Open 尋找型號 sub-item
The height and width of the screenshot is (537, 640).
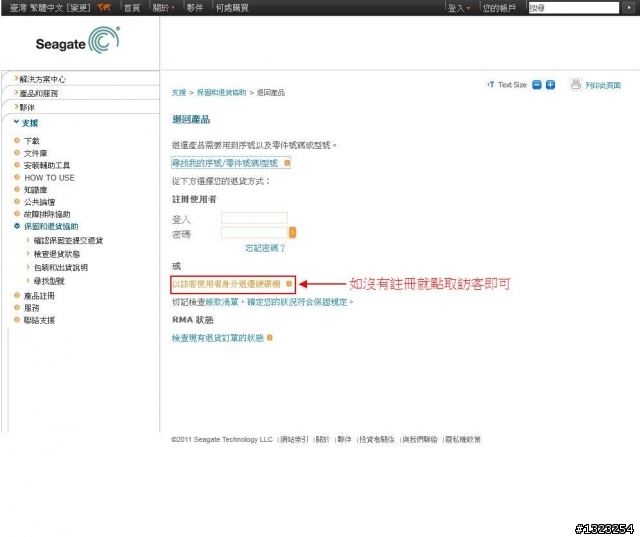coord(49,281)
